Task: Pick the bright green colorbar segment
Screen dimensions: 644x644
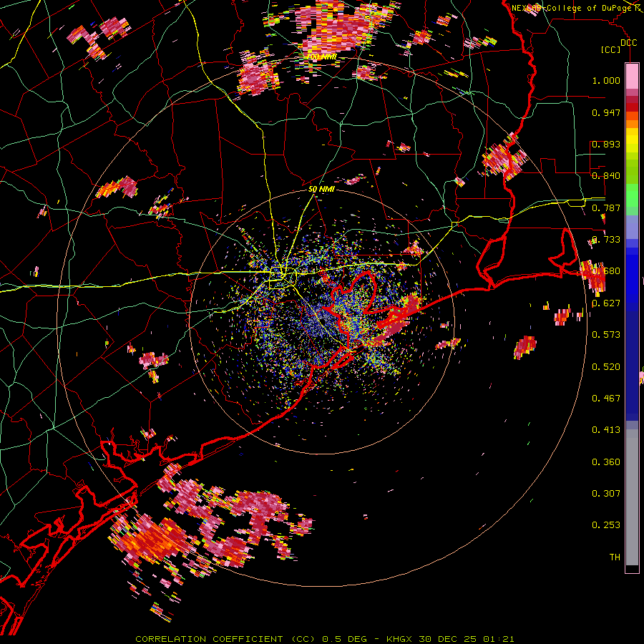Action: pos(632,195)
